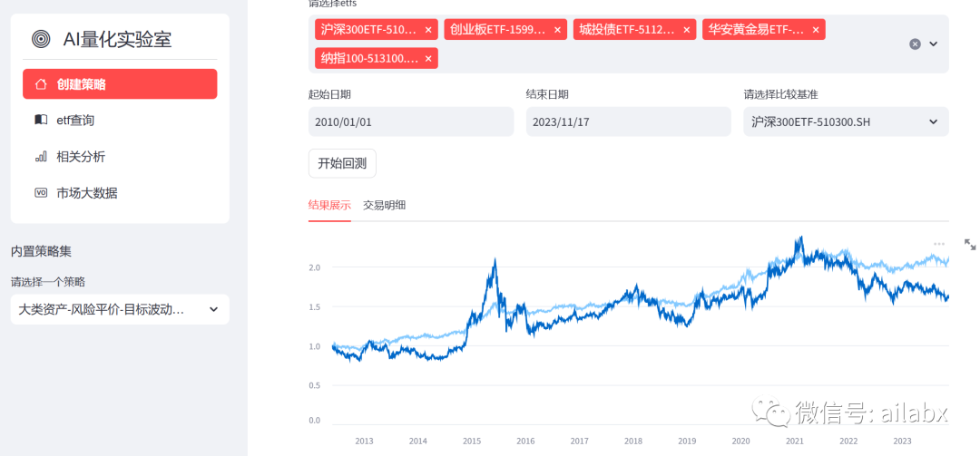Click the 纳指100-513100… tag label
980x456 pixels.
[x=369, y=58]
